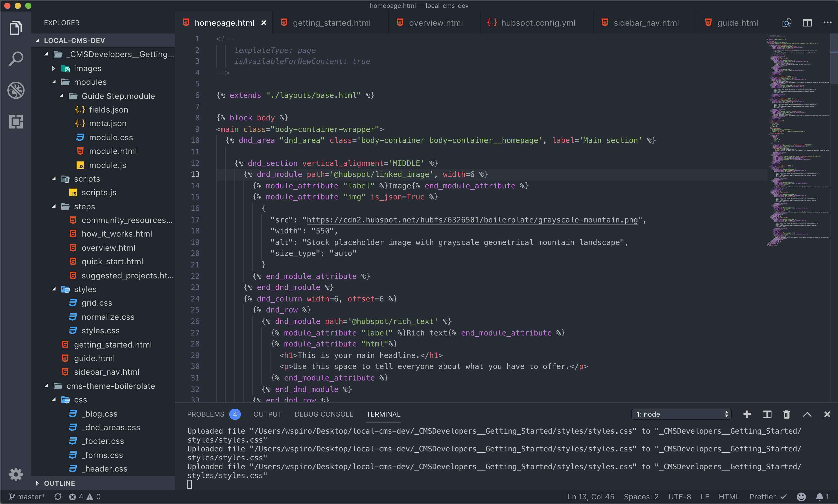Focus the terminal input cursor
The image size is (838, 504).
(x=189, y=484)
